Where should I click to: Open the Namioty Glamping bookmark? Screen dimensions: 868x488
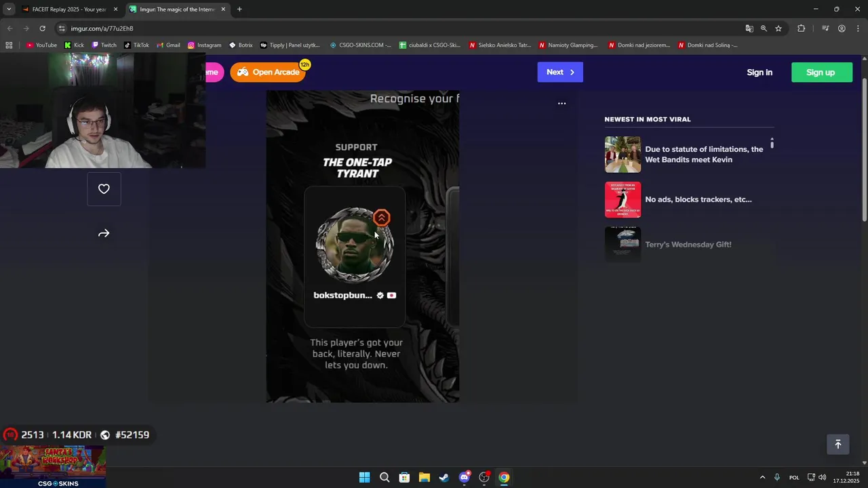point(568,45)
